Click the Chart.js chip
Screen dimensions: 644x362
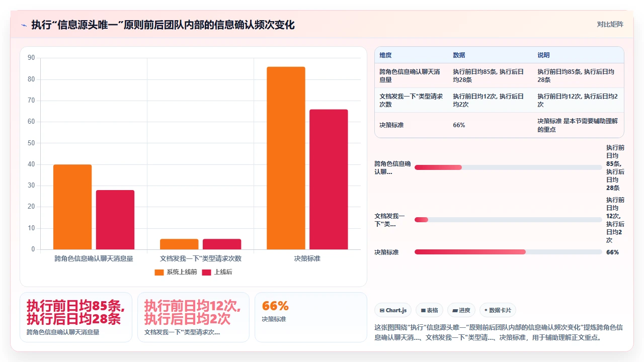pos(393,310)
